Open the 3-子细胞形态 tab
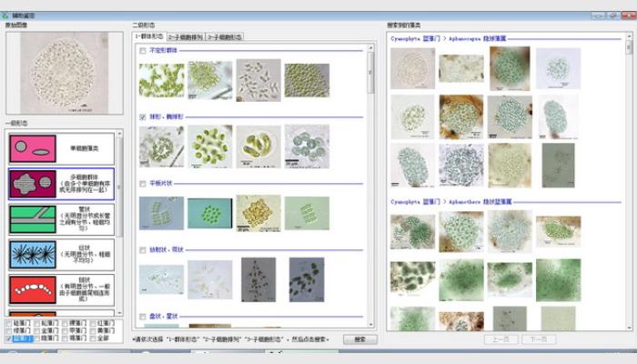Viewport: 637px width, 364px height. pos(225,37)
